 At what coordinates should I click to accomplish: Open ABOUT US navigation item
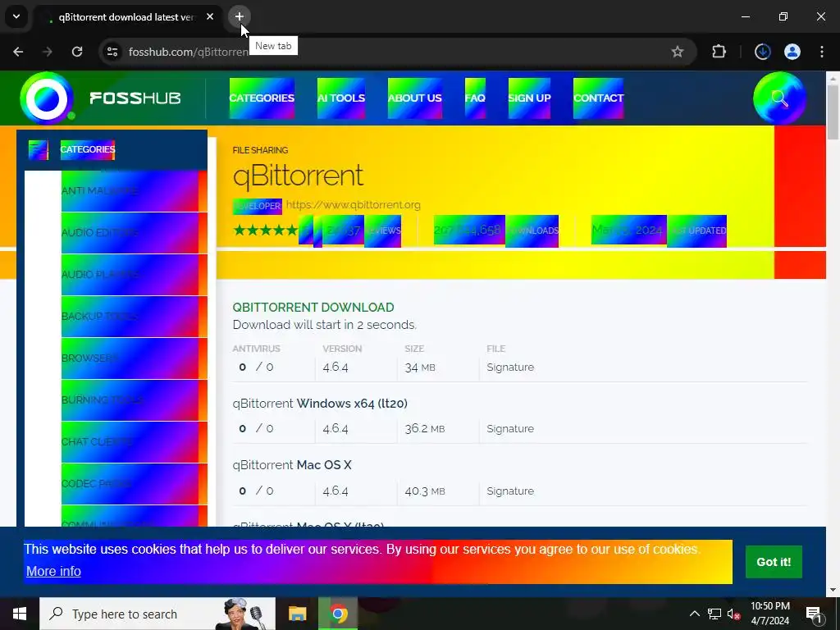pyautogui.click(x=414, y=98)
